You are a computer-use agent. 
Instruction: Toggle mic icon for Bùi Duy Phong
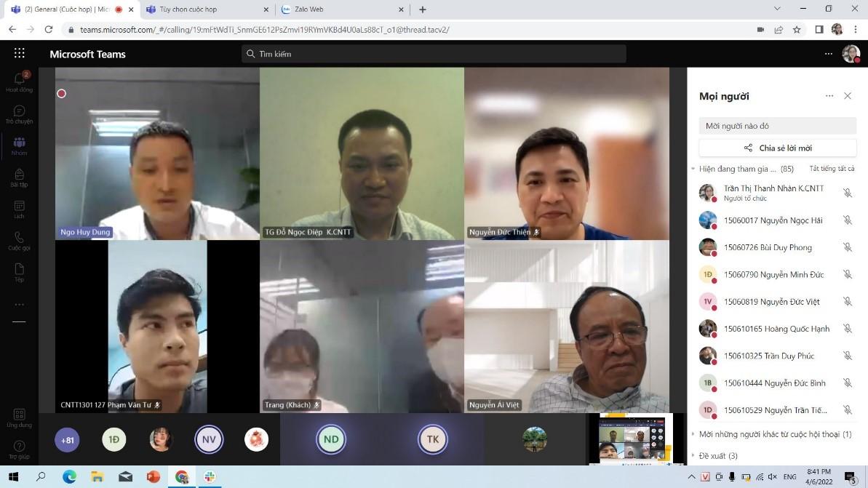[847, 247]
